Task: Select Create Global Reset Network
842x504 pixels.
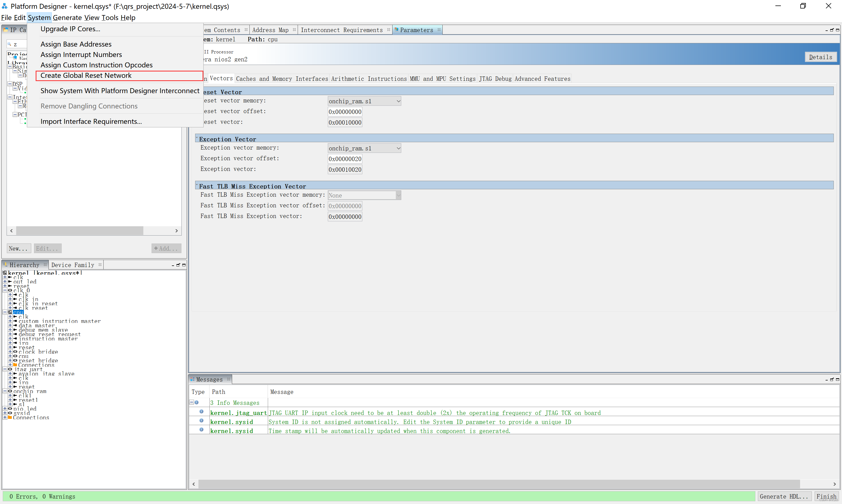Action: [x=86, y=75]
